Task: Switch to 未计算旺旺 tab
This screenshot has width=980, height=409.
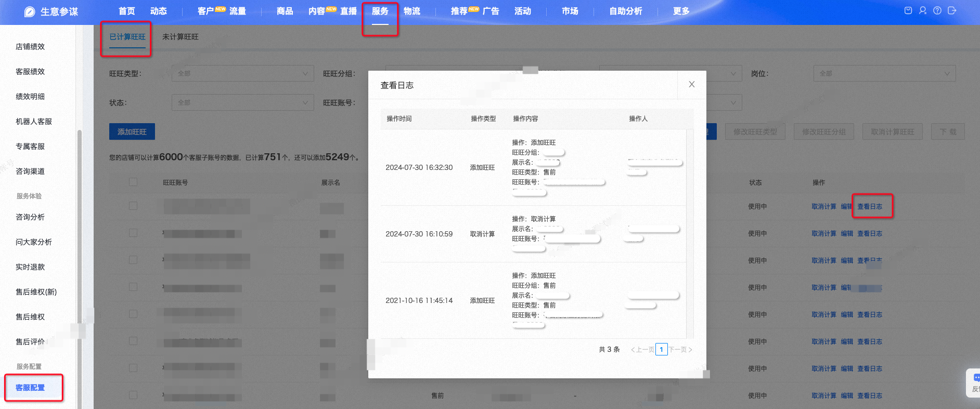Action: (x=180, y=37)
